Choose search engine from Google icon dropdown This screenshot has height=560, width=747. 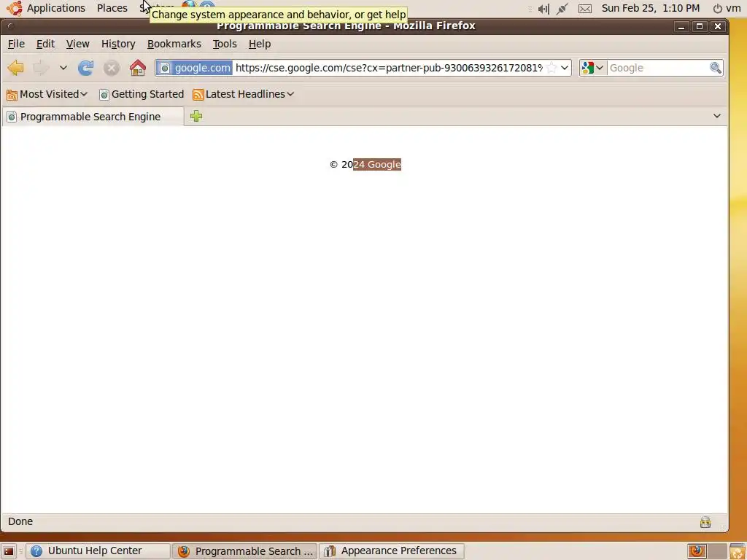pos(592,68)
